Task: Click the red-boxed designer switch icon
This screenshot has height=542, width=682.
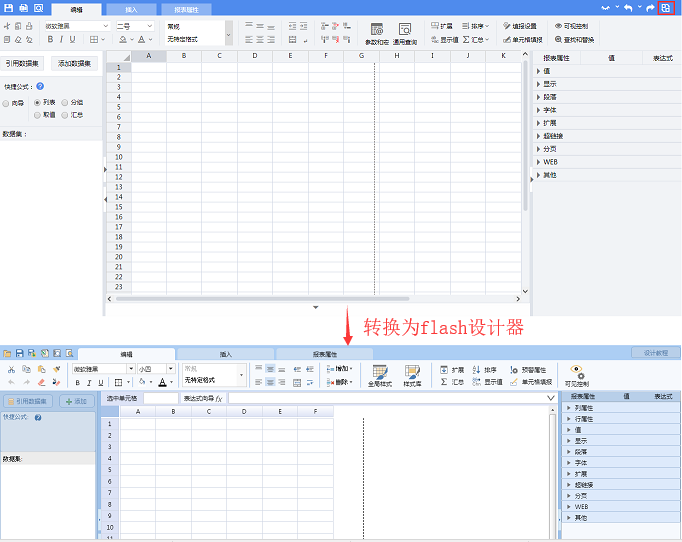Action: [666, 7]
